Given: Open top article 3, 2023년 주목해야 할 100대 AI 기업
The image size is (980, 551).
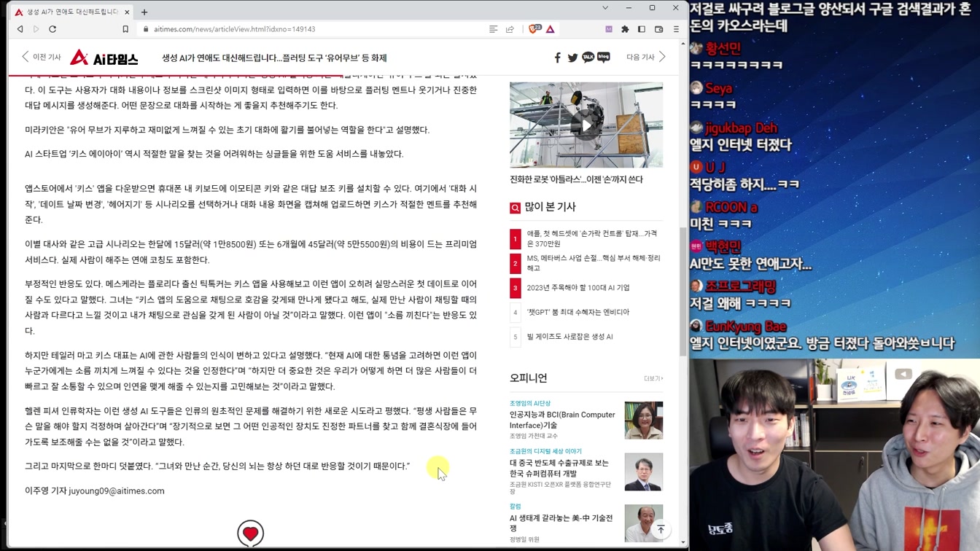Looking at the screenshot, I should click(578, 288).
